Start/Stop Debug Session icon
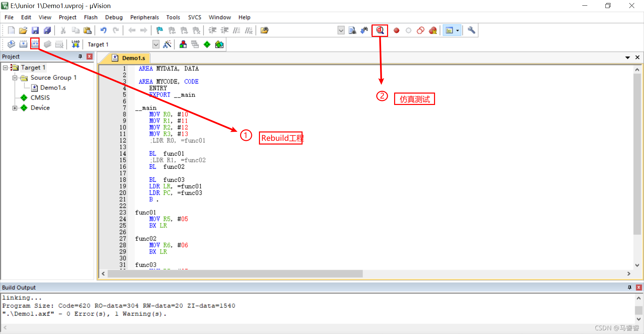 (x=380, y=31)
